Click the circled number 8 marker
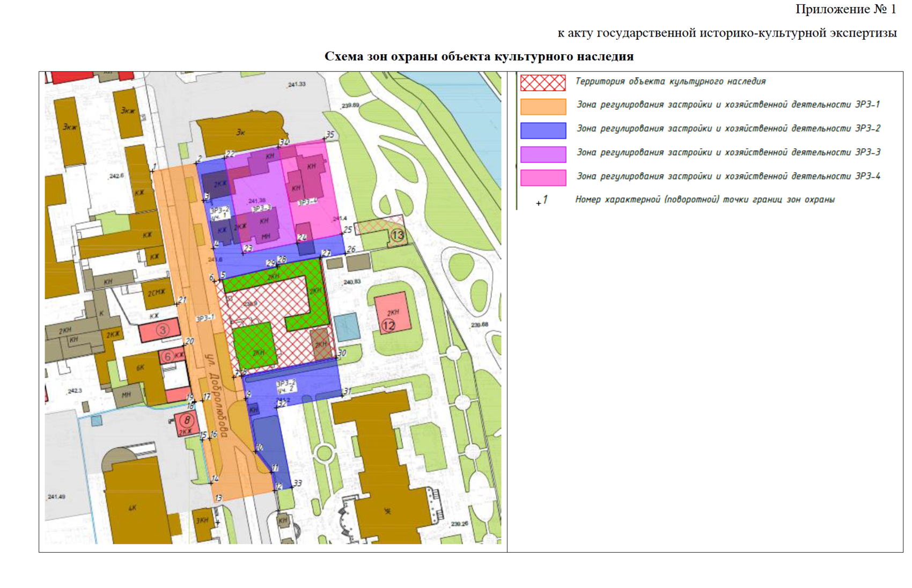912x588 pixels. click(187, 420)
